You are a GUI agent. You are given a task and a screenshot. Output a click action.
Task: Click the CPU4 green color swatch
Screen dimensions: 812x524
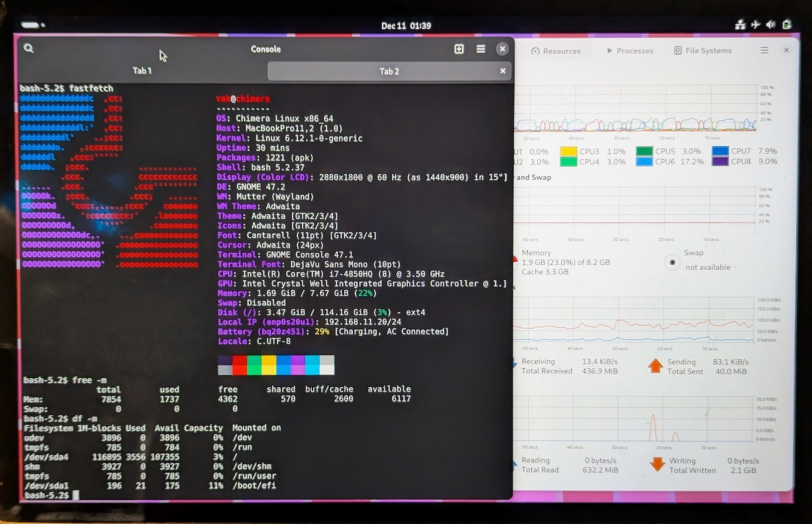click(569, 162)
